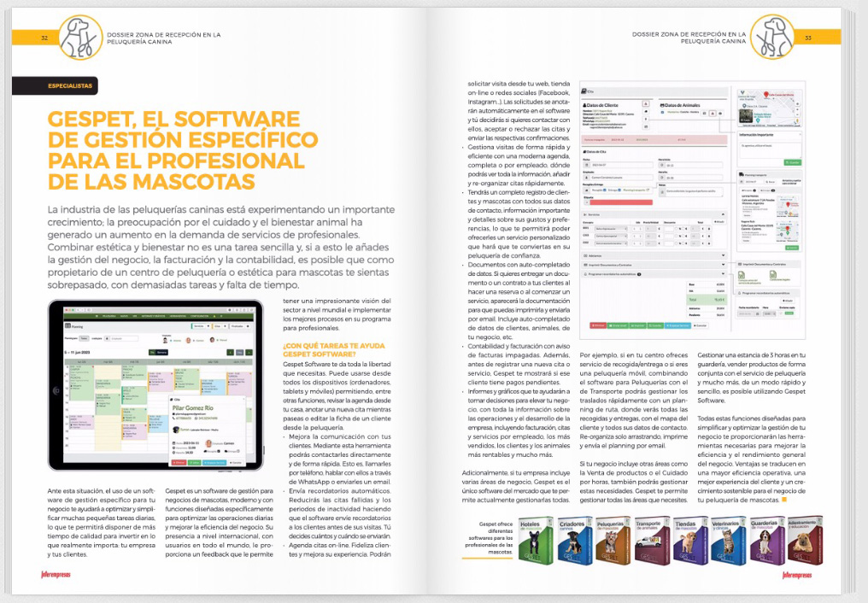Viewport: 868px width, 603px height.
Task: Click the tablet planning screenshot
Action: (155, 385)
